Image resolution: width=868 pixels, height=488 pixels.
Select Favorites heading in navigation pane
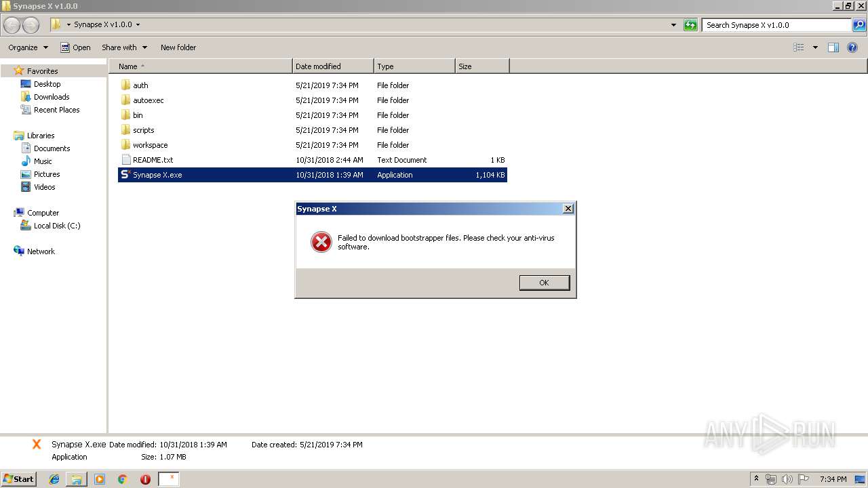pyautogui.click(x=42, y=71)
